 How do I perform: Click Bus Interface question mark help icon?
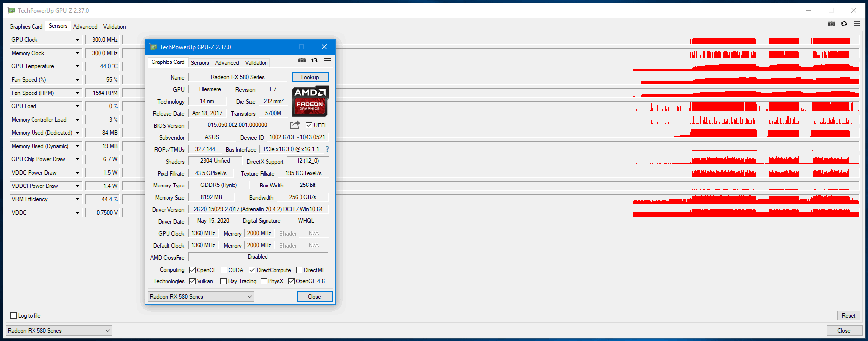click(327, 149)
